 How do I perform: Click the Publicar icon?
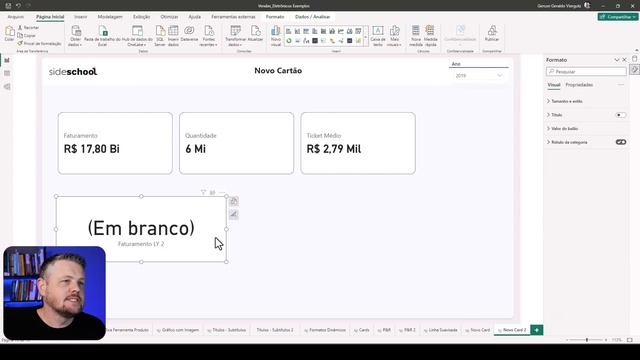492,33
